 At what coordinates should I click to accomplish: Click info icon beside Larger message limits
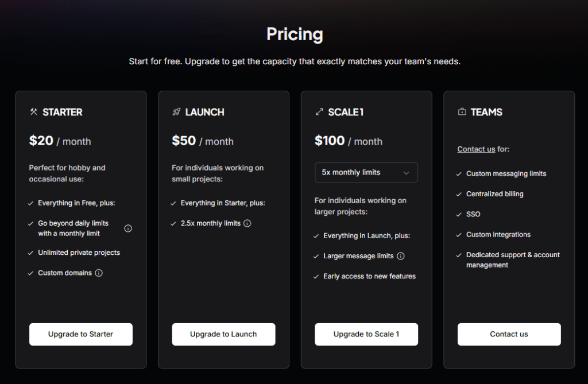pyautogui.click(x=401, y=256)
